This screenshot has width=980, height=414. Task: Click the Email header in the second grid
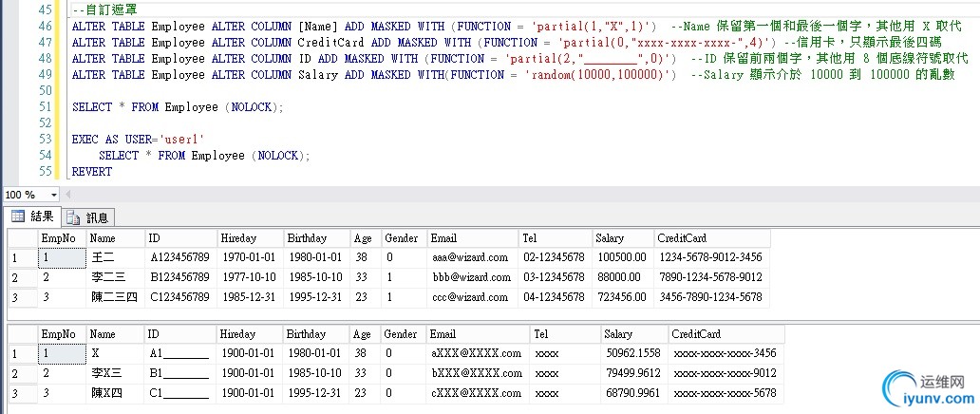click(478, 334)
